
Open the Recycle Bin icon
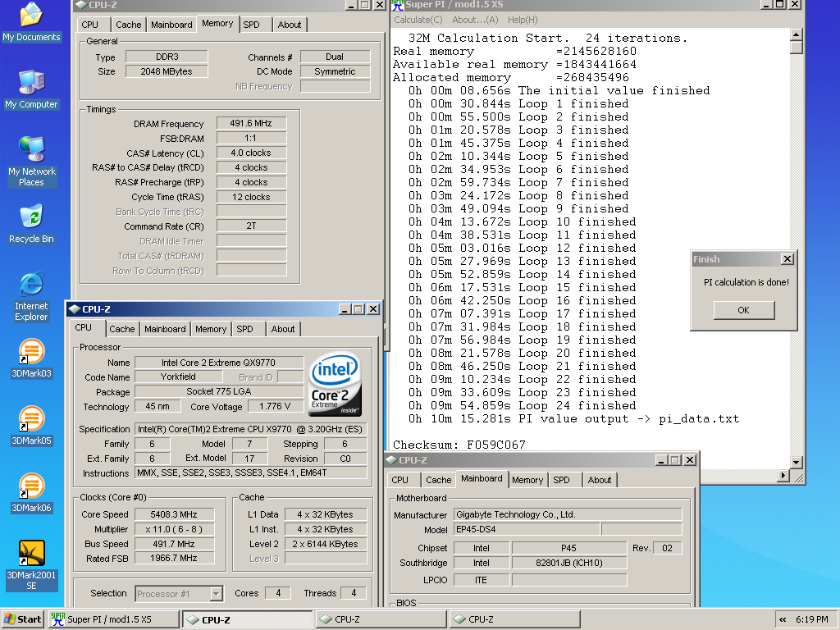click(31, 224)
